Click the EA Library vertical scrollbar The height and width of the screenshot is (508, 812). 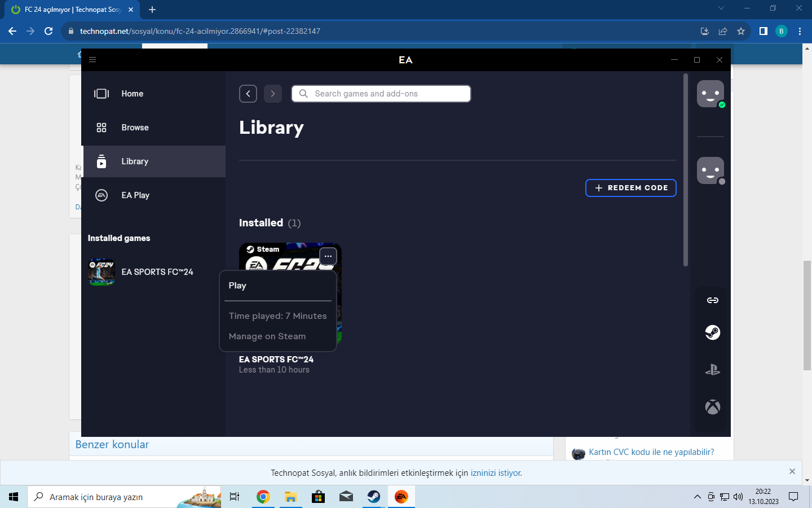686,169
